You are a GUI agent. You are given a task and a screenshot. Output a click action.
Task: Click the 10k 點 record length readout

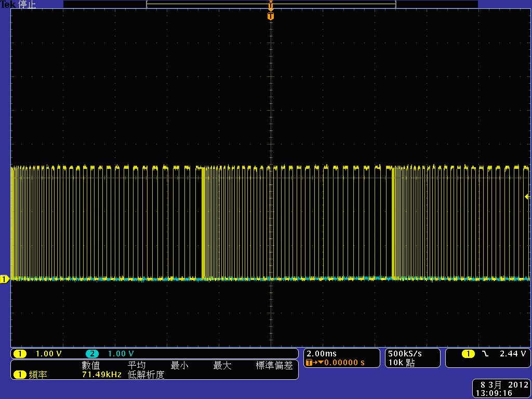402,363
